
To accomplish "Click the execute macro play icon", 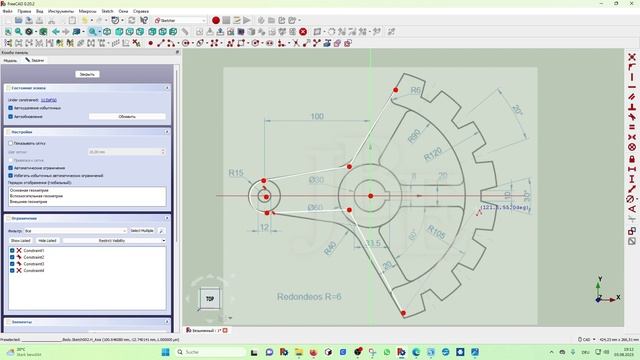I will (x=247, y=20).
